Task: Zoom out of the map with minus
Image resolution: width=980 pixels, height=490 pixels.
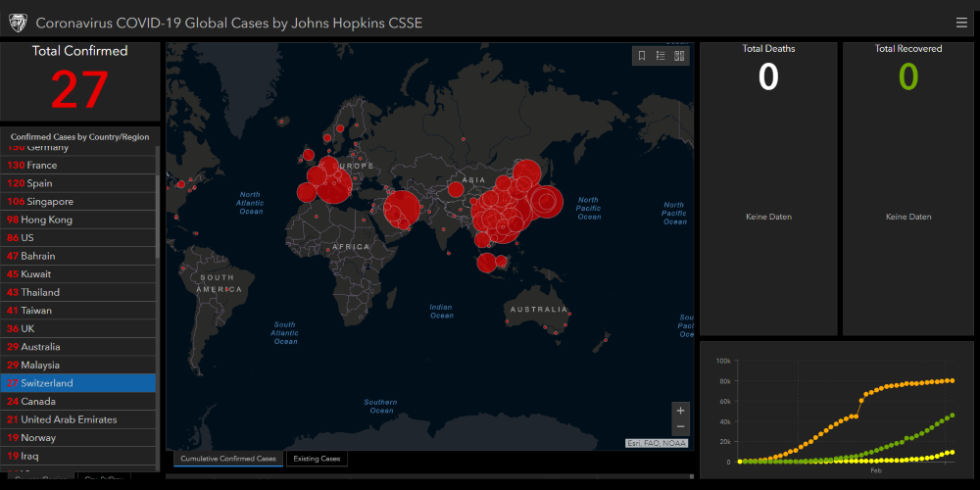Action: click(681, 427)
